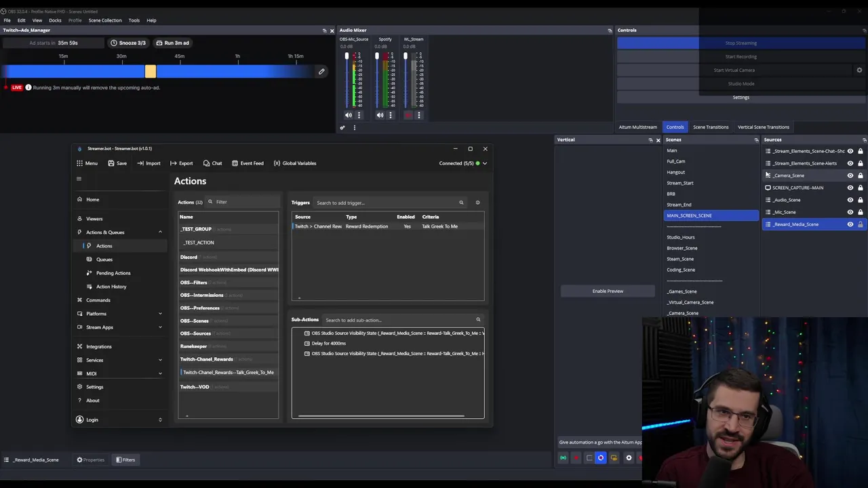The image size is (868, 488).
Task: Click the Triggers panel options round icon
Action: pos(477,203)
